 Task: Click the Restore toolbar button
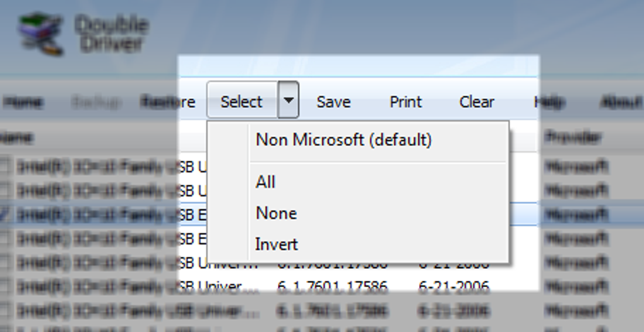point(167,102)
